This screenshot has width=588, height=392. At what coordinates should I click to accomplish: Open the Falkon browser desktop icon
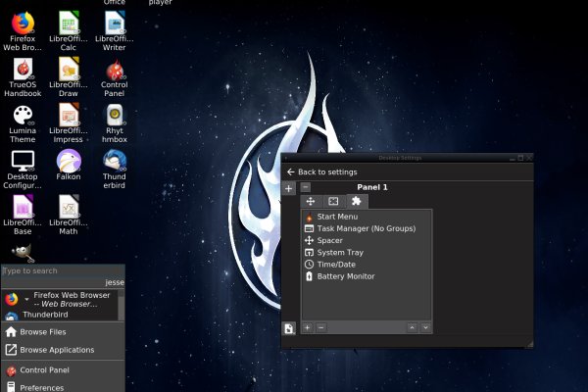pos(68,162)
